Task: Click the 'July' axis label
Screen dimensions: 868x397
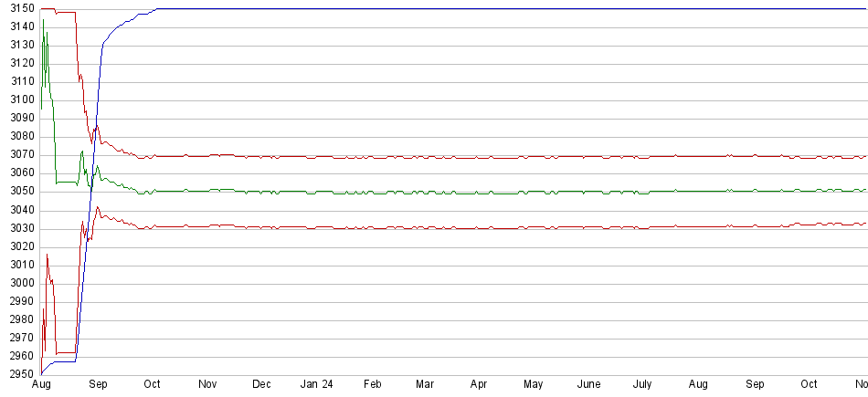Action: point(642,385)
